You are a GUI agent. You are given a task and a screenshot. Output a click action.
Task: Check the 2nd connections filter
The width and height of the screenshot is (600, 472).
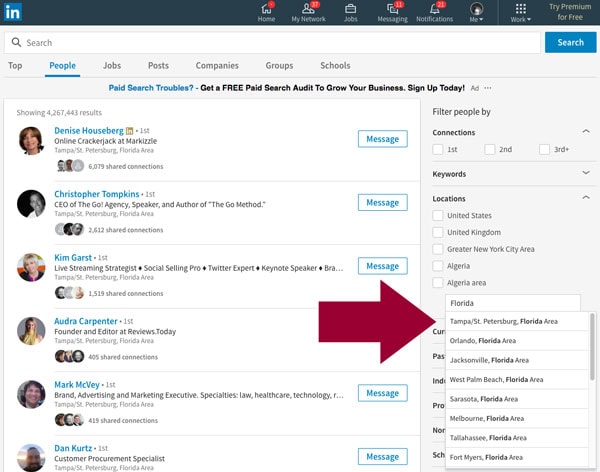point(490,149)
